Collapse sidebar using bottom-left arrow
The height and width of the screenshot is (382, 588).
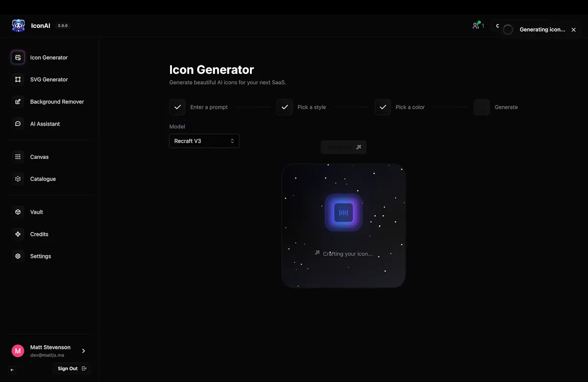click(12, 370)
